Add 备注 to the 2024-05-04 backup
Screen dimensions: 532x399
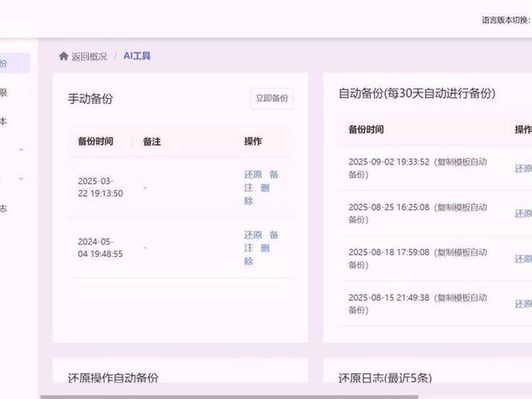pyautogui.click(x=261, y=241)
